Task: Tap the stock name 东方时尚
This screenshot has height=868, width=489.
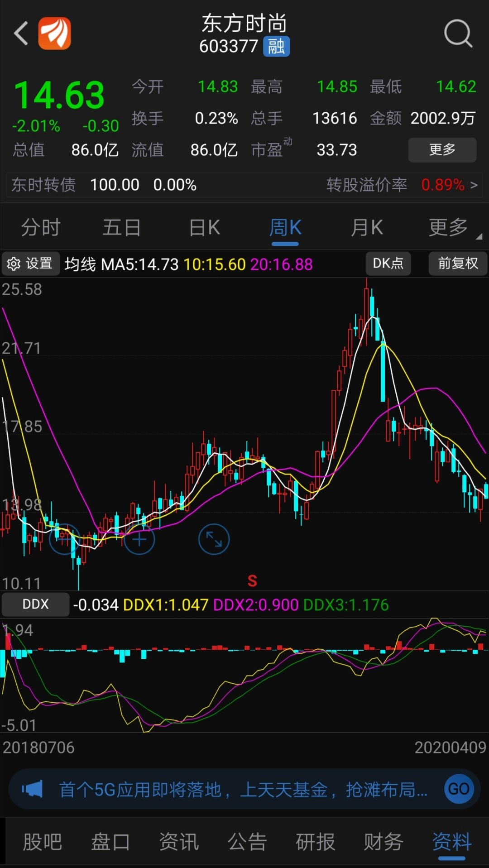Action: [x=244, y=23]
